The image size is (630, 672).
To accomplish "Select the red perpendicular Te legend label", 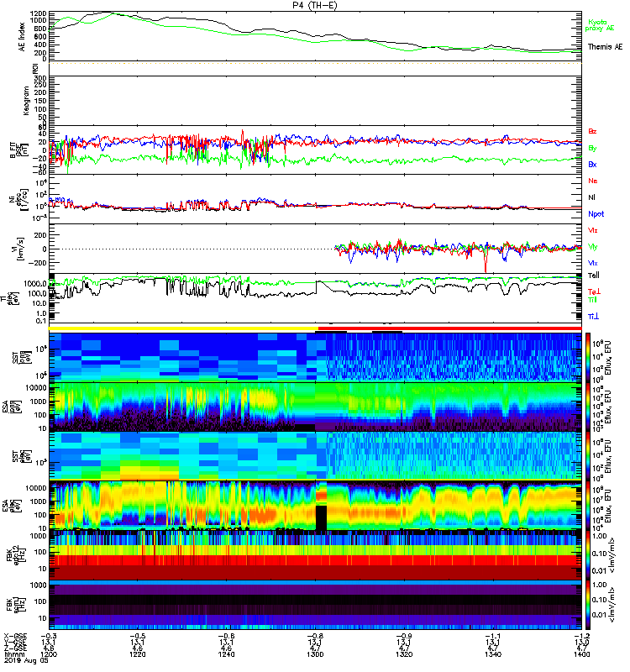I will pos(594,291).
